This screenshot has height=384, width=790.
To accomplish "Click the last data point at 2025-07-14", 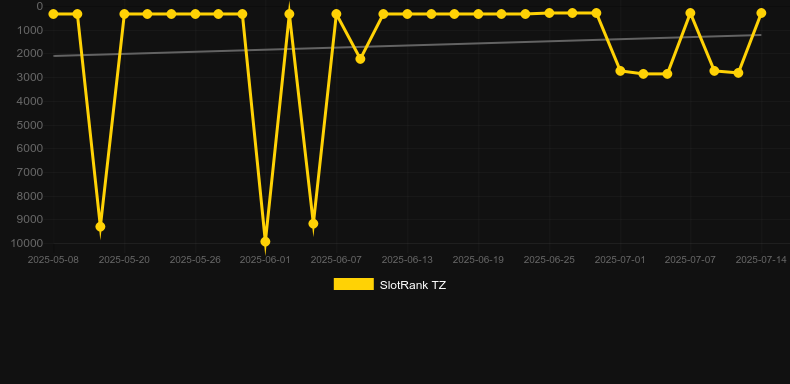I will click(x=761, y=13).
